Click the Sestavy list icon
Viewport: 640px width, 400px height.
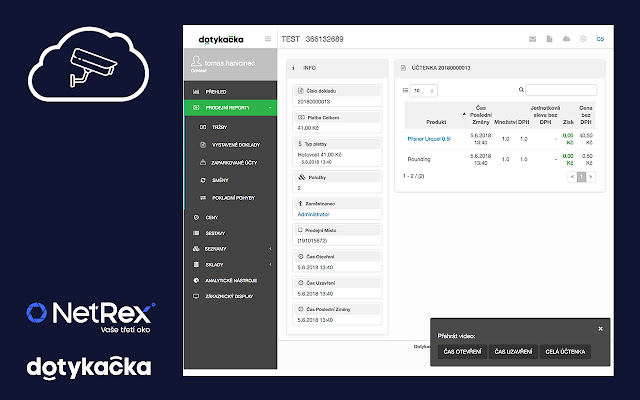[x=196, y=233]
